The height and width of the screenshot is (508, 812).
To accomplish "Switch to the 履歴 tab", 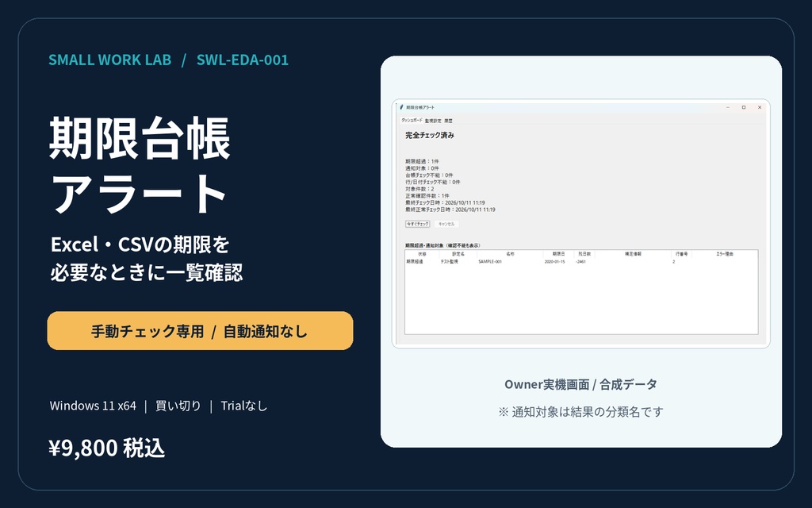I will (x=448, y=121).
